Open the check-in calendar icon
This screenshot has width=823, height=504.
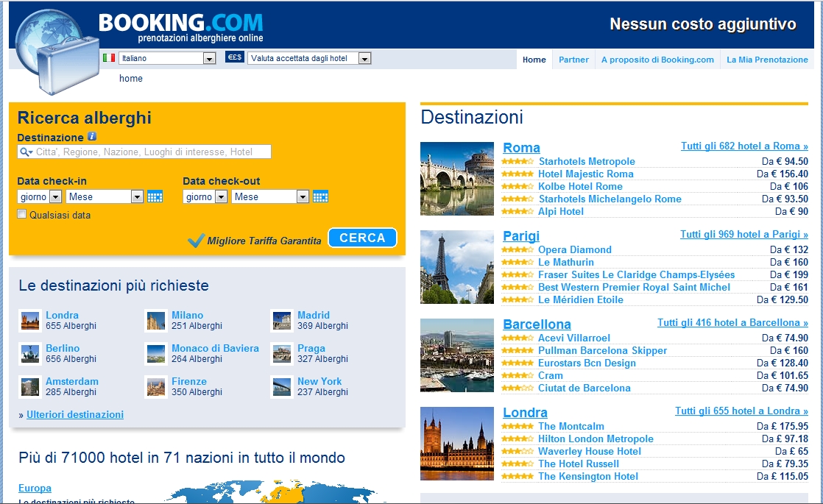point(155,196)
